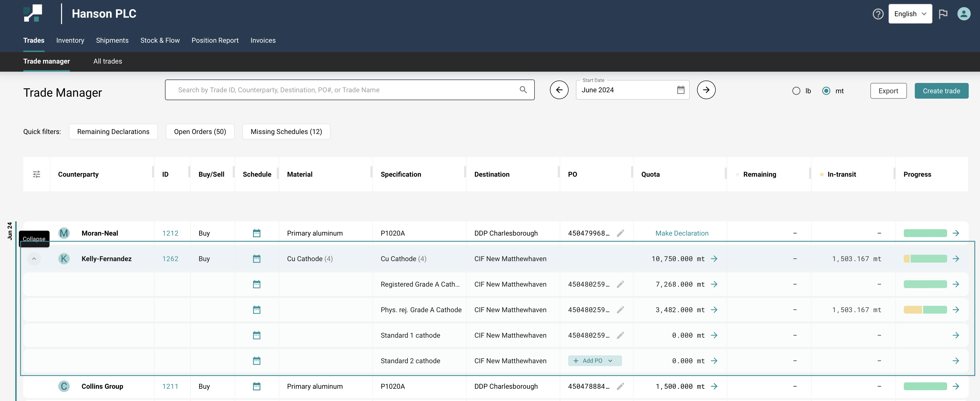The image size is (980, 401).
Task: Open the English language dropdown
Action: [x=910, y=14]
